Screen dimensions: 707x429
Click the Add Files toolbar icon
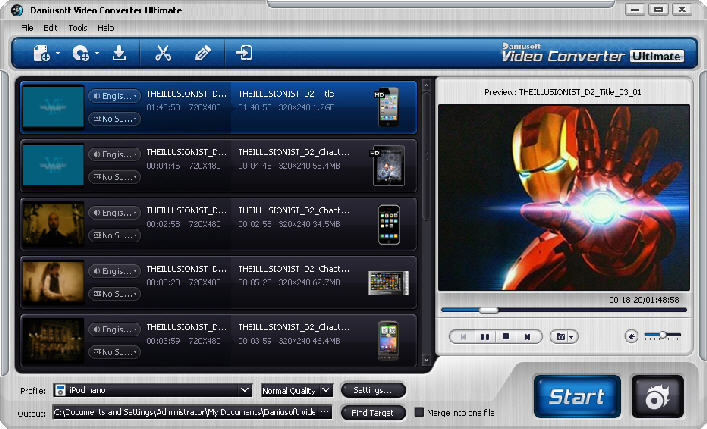coord(41,53)
